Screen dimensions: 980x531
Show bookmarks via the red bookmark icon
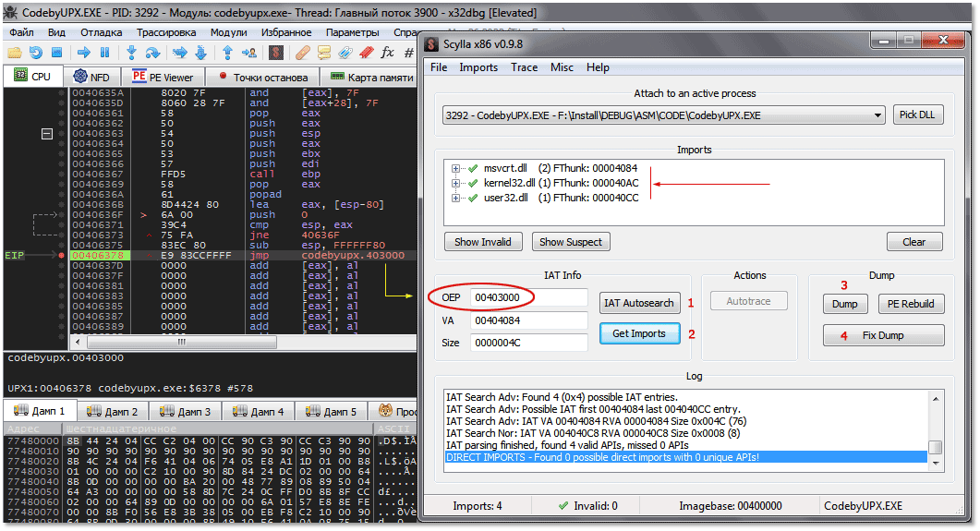367,54
